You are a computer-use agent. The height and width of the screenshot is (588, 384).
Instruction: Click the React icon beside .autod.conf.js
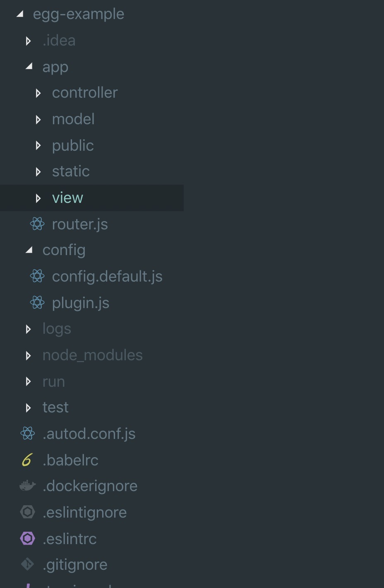[x=28, y=434]
